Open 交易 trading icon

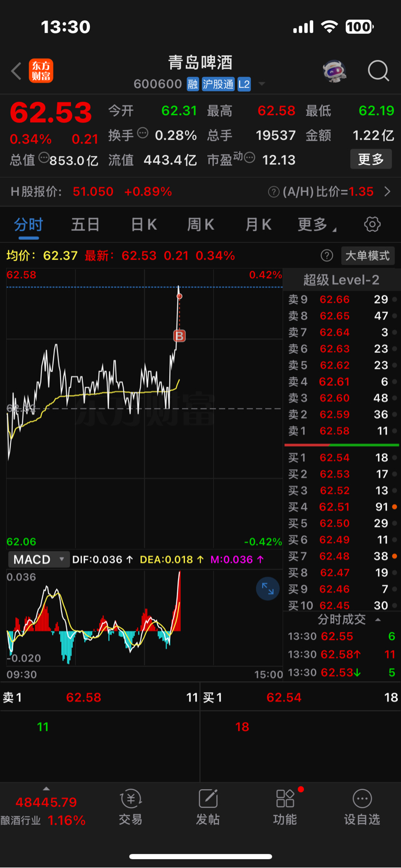131,807
